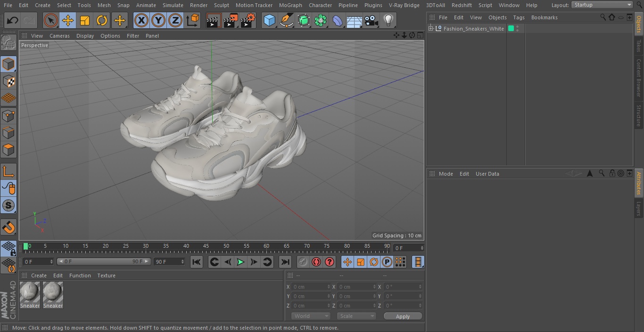Select the Rotate tool
The height and width of the screenshot is (332, 644).
(x=102, y=20)
